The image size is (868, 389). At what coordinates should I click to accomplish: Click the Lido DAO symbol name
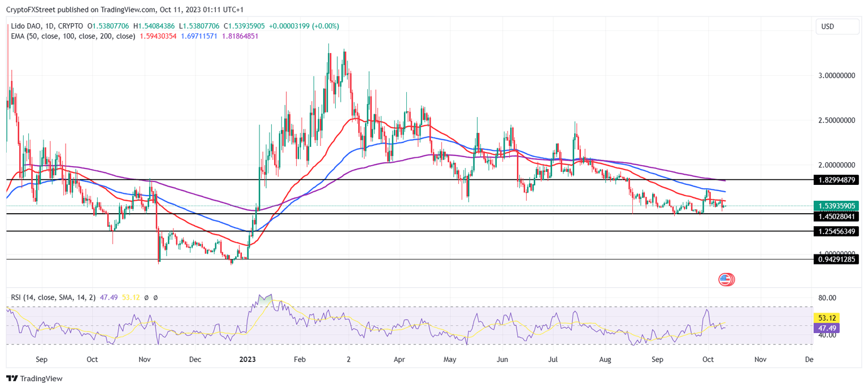click(x=27, y=25)
